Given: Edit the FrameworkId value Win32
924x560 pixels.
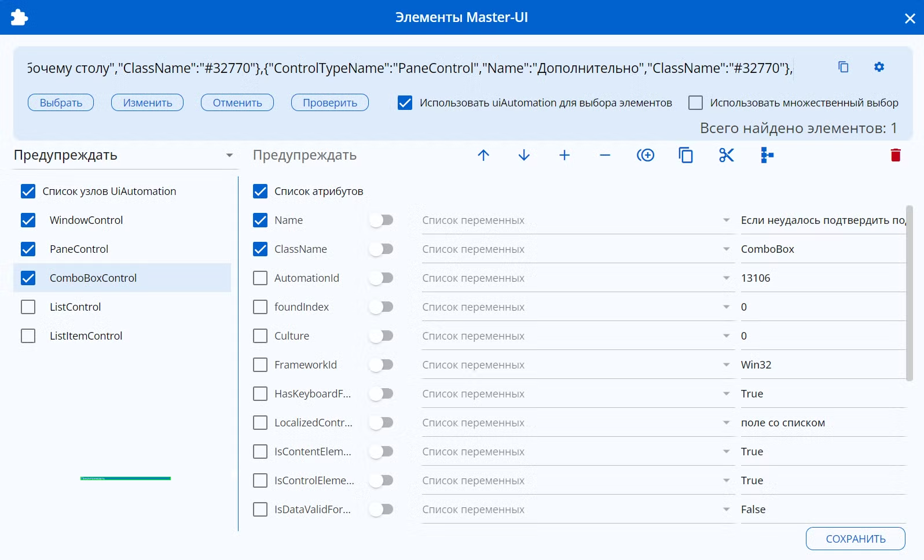Looking at the screenshot, I should point(823,365).
